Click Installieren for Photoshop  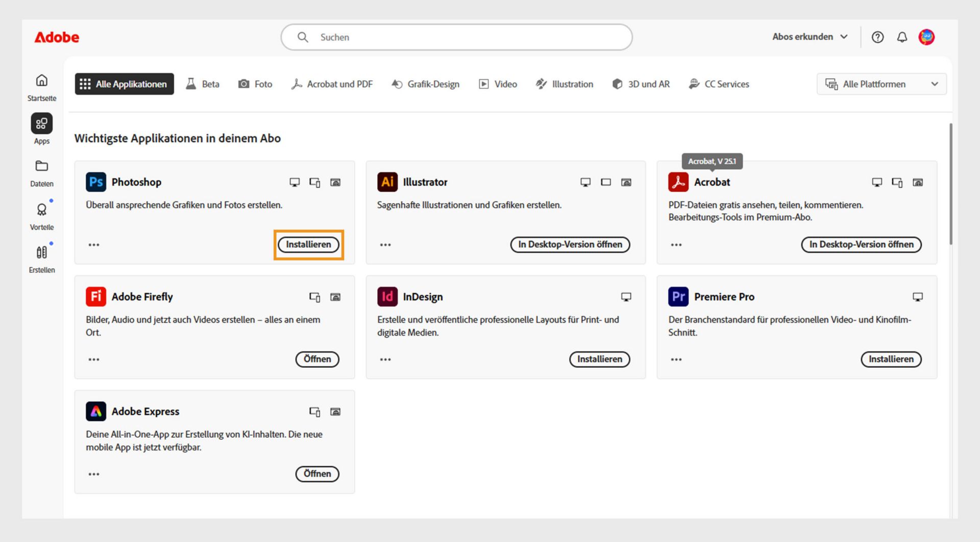tap(308, 245)
